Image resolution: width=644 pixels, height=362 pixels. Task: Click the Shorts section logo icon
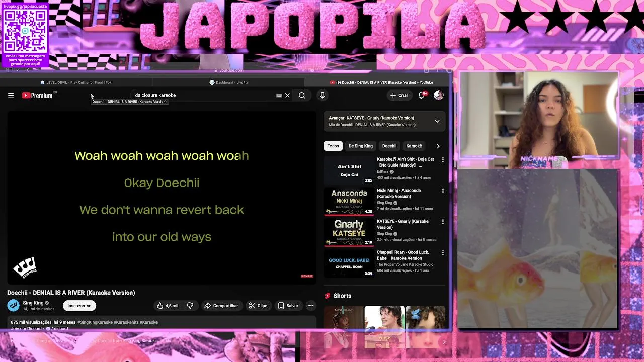[328, 296]
